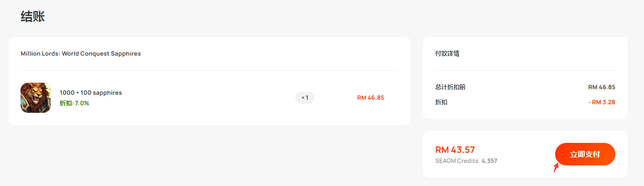The image size is (644, 186).
Task: Select the 总计折扣前 subtotal label
Action: tap(450, 87)
